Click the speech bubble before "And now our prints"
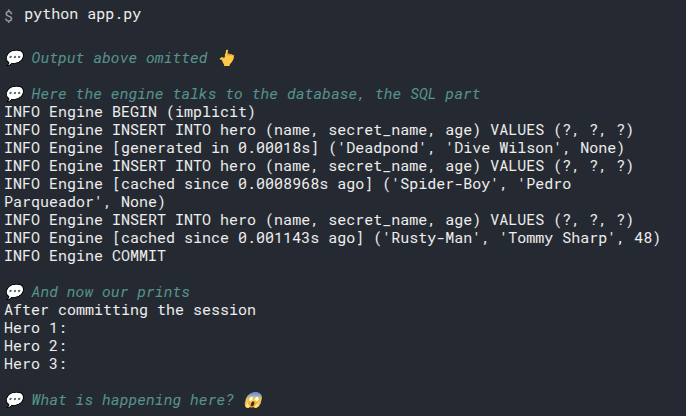This screenshot has width=686, height=416. pyautogui.click(x=14, y=292)
